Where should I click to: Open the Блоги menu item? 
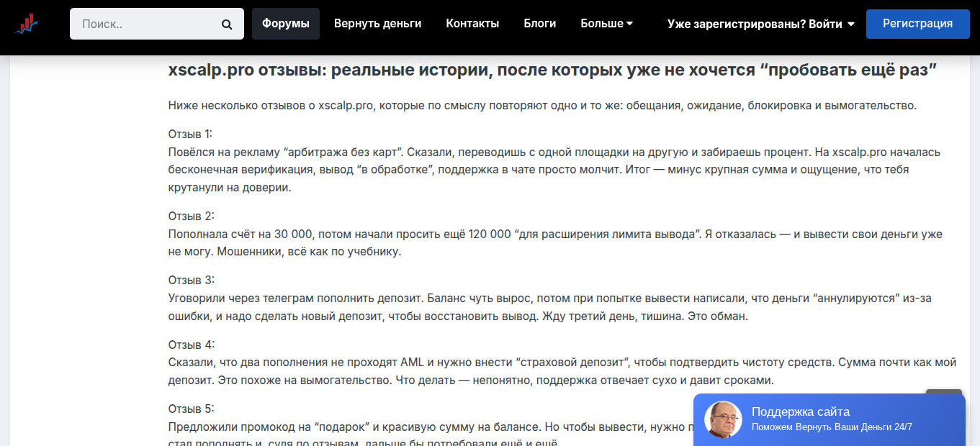pos(540,24)
